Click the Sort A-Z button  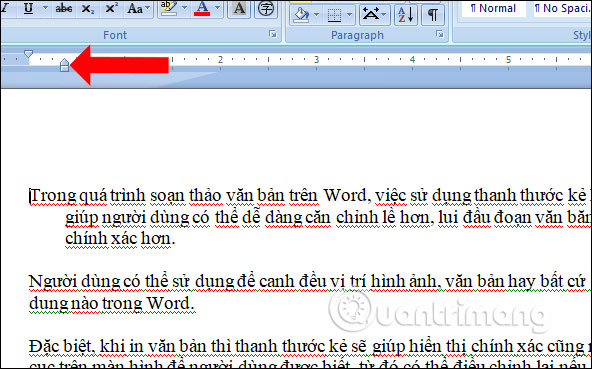[x=406, y=15]
